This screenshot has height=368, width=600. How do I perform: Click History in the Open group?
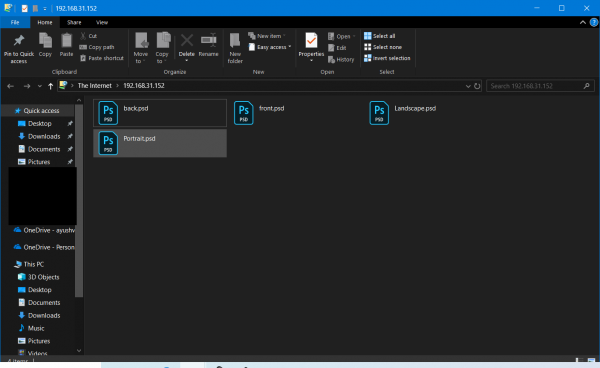click(x=341, y=59)
